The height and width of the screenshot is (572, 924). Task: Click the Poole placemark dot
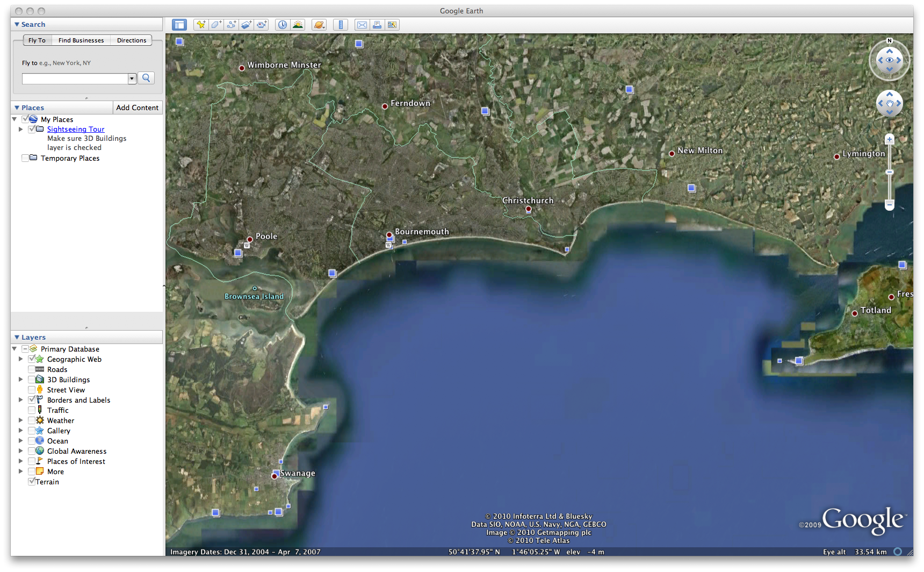pyautogui.click(x=250, y=240)
